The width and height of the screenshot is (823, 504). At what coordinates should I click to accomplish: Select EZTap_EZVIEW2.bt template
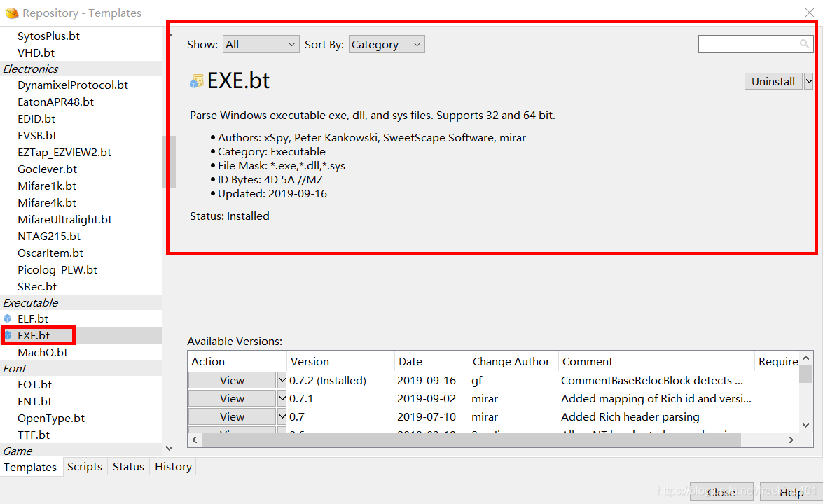click(64, 152)
